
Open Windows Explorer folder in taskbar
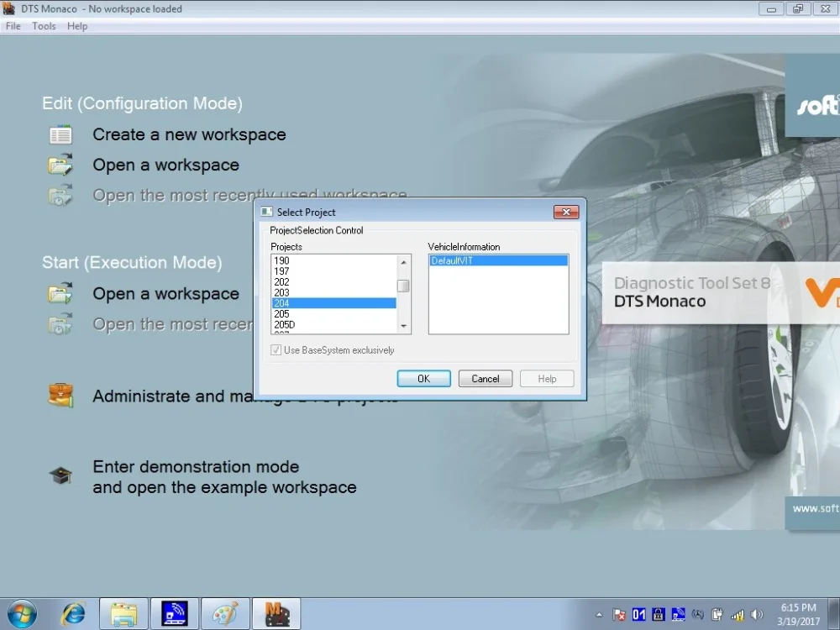pos(123,614)
